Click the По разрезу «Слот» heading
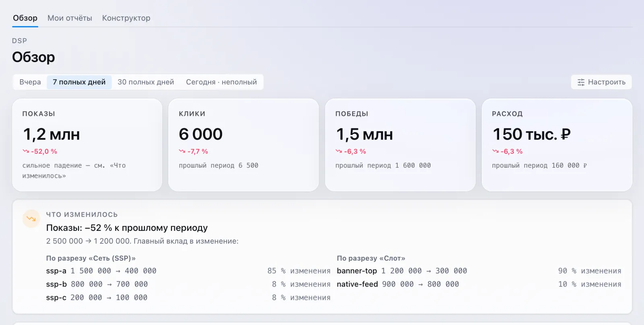The image size is (644, 325). (x=371, y=258)
